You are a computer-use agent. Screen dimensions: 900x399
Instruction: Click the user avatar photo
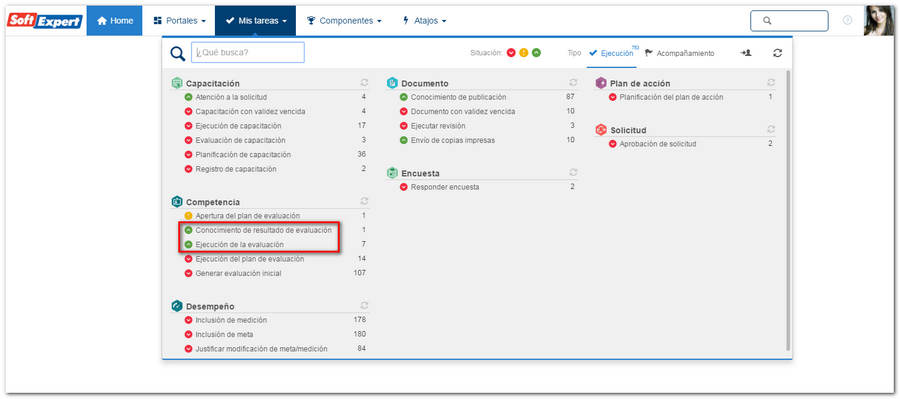pos(879,21)
